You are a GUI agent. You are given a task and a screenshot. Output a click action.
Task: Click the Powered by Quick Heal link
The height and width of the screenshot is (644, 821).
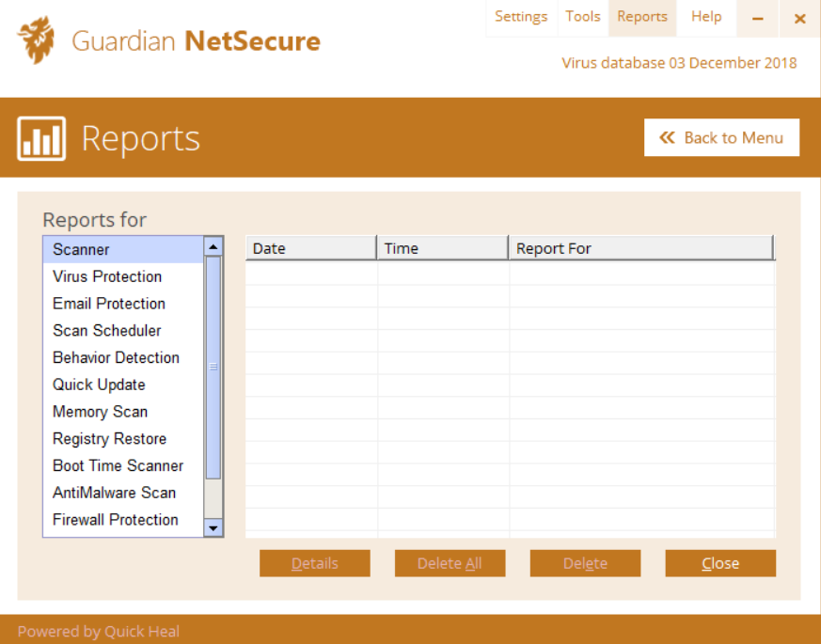coord(98,631)
